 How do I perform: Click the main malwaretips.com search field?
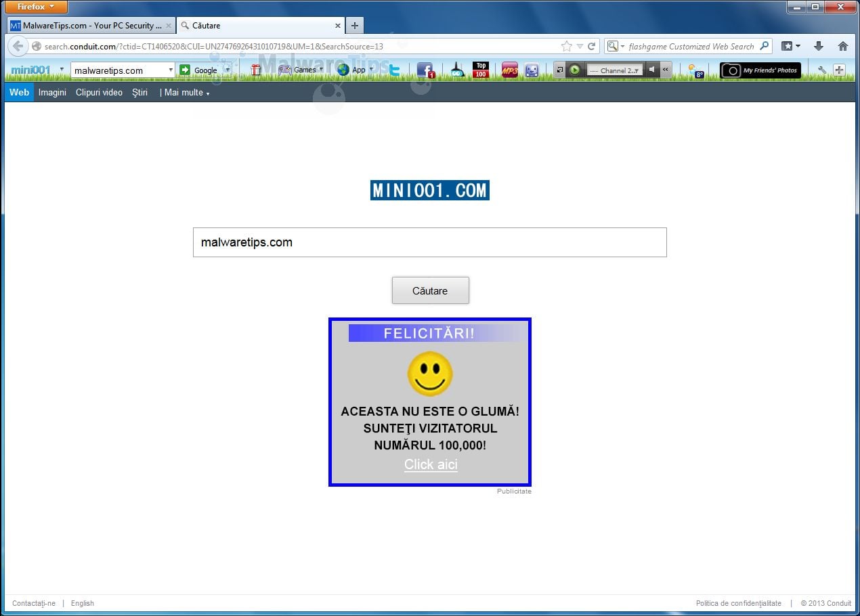click(430, 242)
